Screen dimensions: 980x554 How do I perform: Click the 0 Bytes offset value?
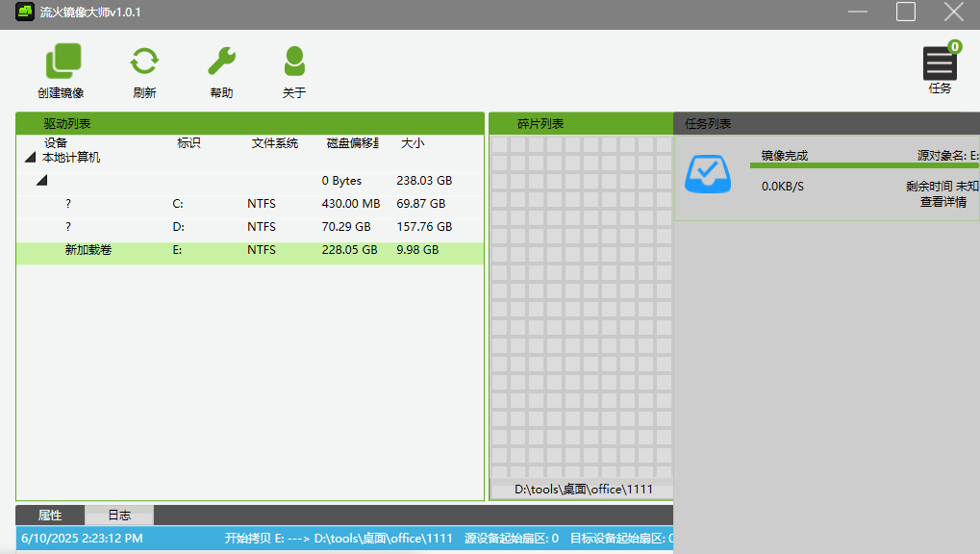tap(341, 181)
